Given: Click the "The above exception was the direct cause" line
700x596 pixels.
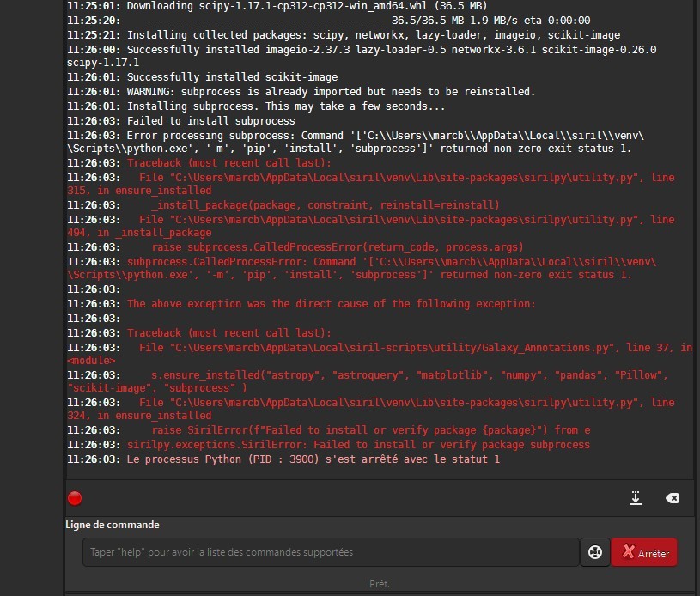Looking at the screenshot, I should click(x=301, y=304).
